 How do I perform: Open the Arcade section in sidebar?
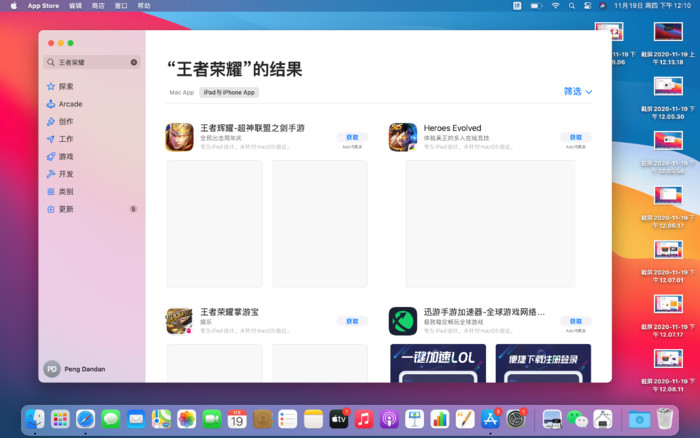[x=70, y=104]
